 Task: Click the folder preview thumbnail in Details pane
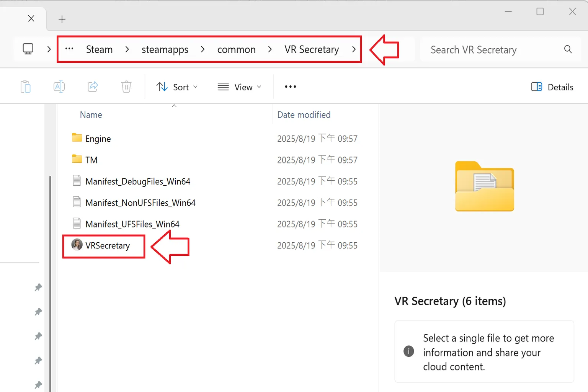click(485, 186)
